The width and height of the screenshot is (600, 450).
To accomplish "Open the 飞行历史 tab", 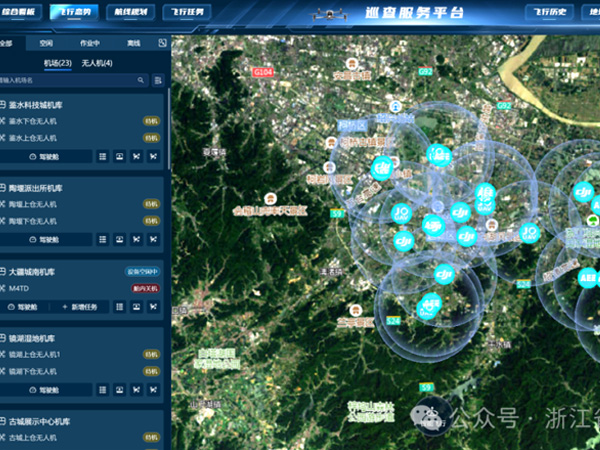I will click(549, 12).
